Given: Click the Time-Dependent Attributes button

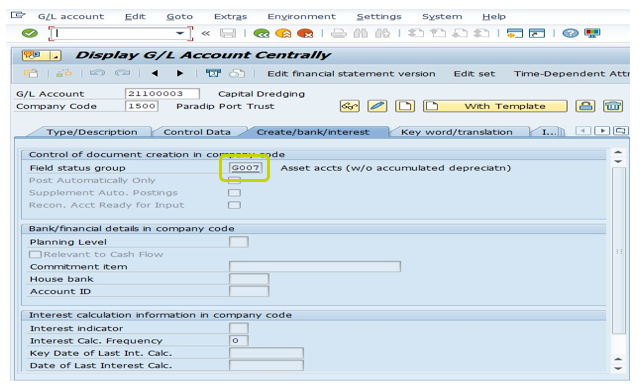Looking at the screenshot, I should tap(572, 74).
